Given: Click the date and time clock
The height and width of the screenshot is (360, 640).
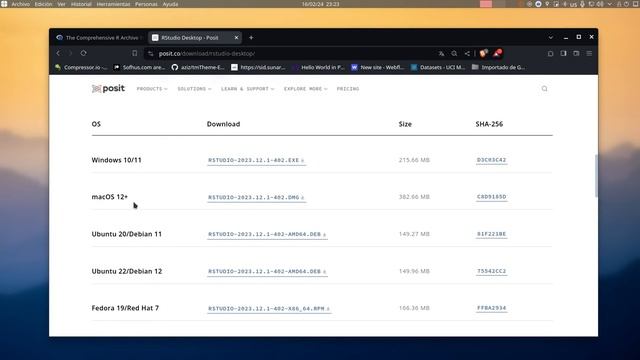Looking at the screenshot, I should (x=320, y=4).
